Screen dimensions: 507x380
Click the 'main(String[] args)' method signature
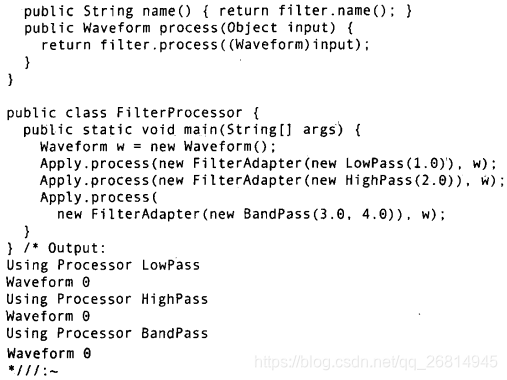tap(263, 130)
